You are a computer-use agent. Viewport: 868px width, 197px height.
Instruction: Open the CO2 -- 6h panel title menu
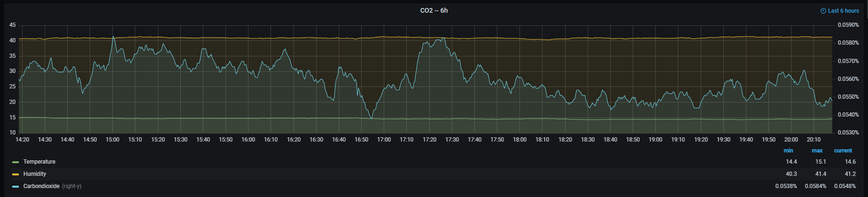434,10
